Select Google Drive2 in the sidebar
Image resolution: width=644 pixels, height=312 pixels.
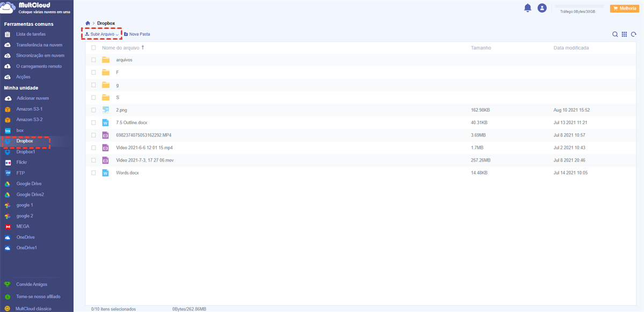click(x=30, y=194)
